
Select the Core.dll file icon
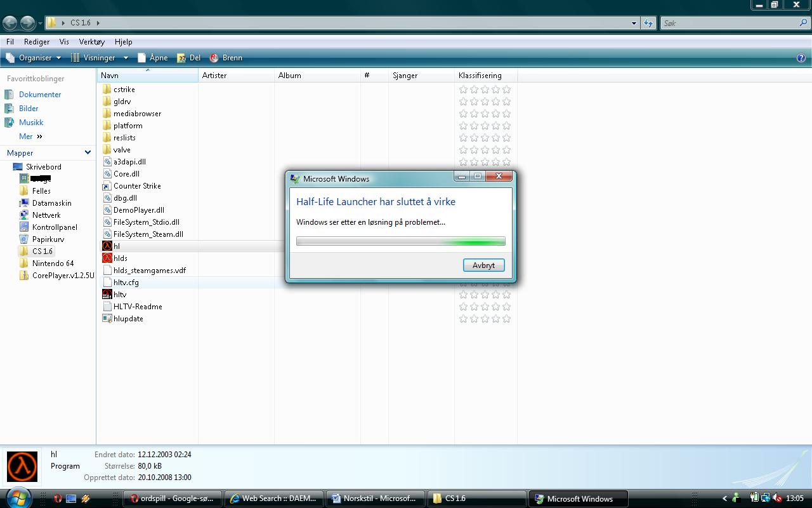click(x=107, y=174)
